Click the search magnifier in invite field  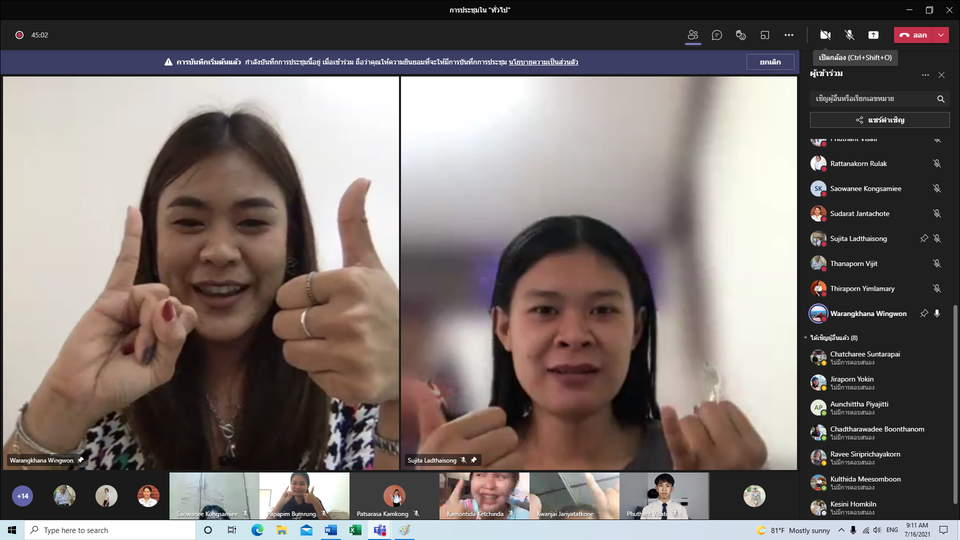point(941,99)
